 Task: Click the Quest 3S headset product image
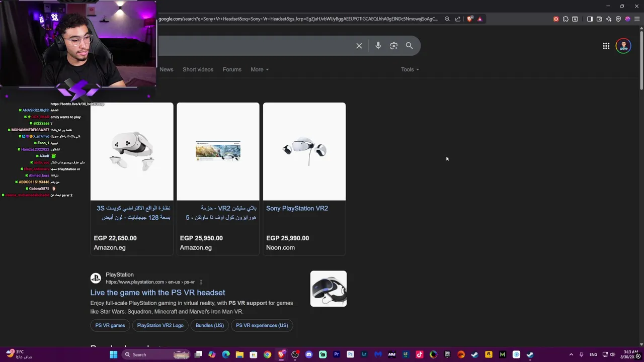(132, 151)
